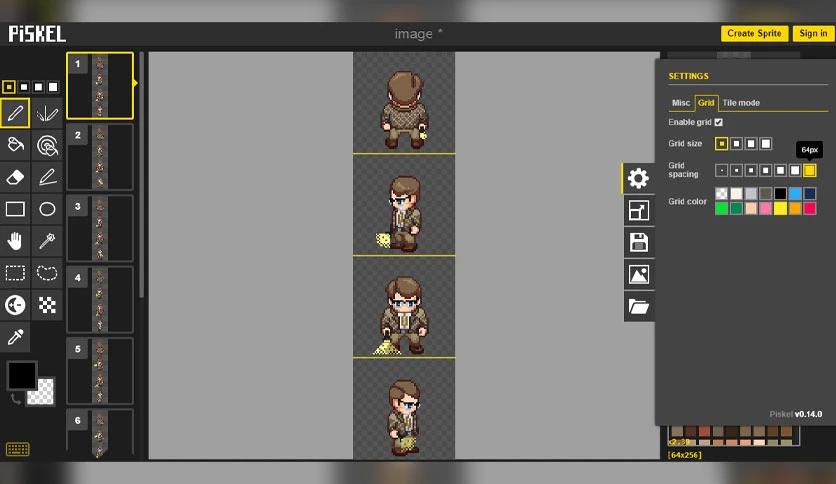The width and height of the screenshot is (836, 484).
Task: Choose the Circle tool
Action: (47, 209)
